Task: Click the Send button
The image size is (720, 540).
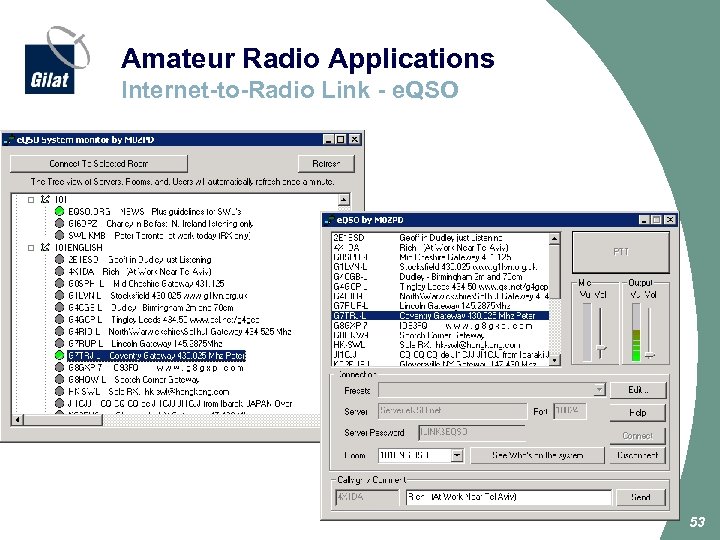Action: (x=640, y=497)
